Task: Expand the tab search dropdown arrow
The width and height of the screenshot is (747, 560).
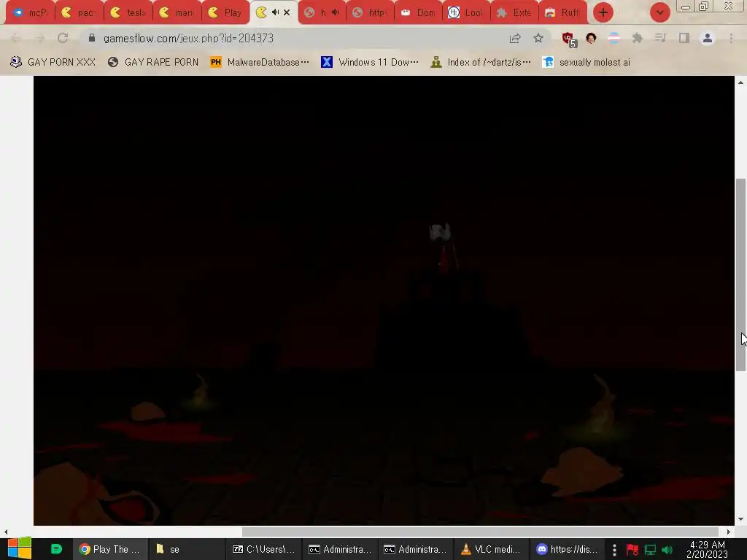Action: click(659, 12)
